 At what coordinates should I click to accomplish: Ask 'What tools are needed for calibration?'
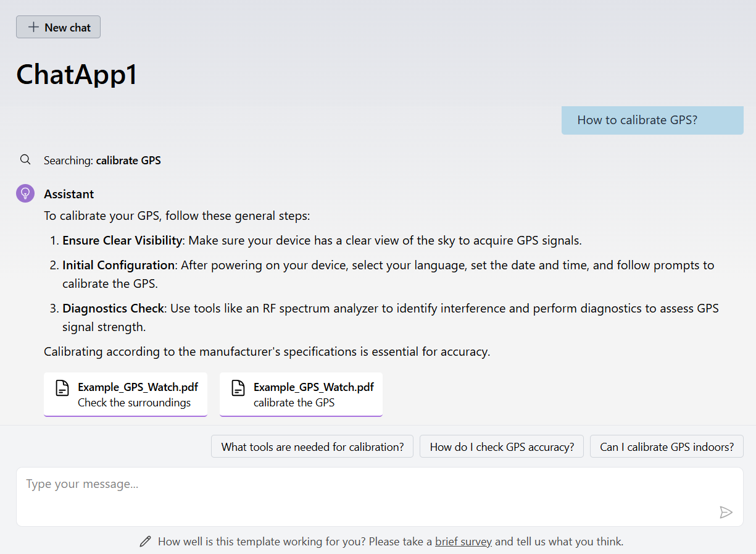pyautogui.click(x=312, y=447)
